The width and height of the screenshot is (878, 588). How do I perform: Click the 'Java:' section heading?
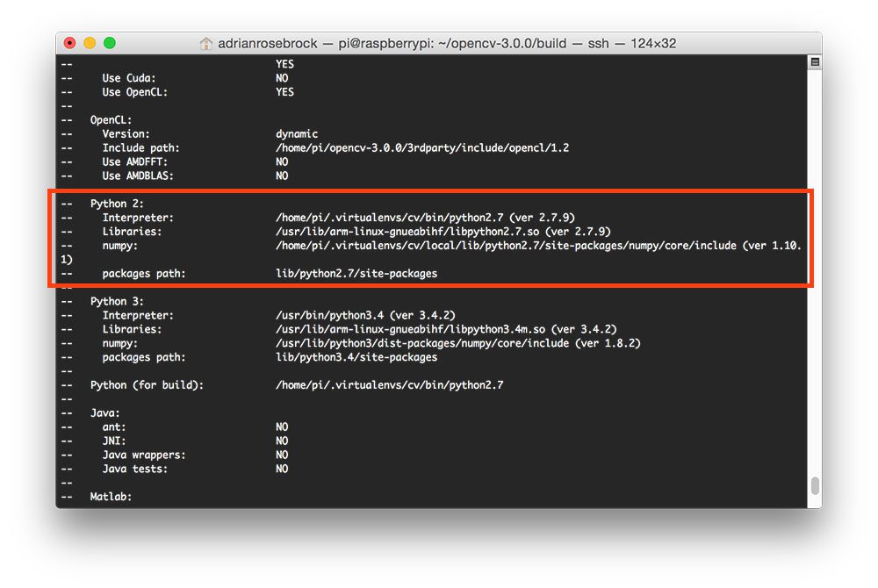[104, 412]
